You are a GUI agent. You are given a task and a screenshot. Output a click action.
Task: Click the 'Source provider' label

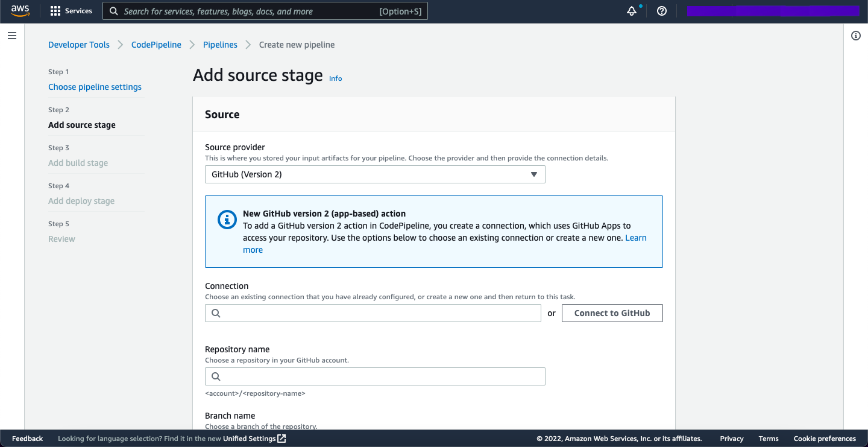tap(235, 147)
